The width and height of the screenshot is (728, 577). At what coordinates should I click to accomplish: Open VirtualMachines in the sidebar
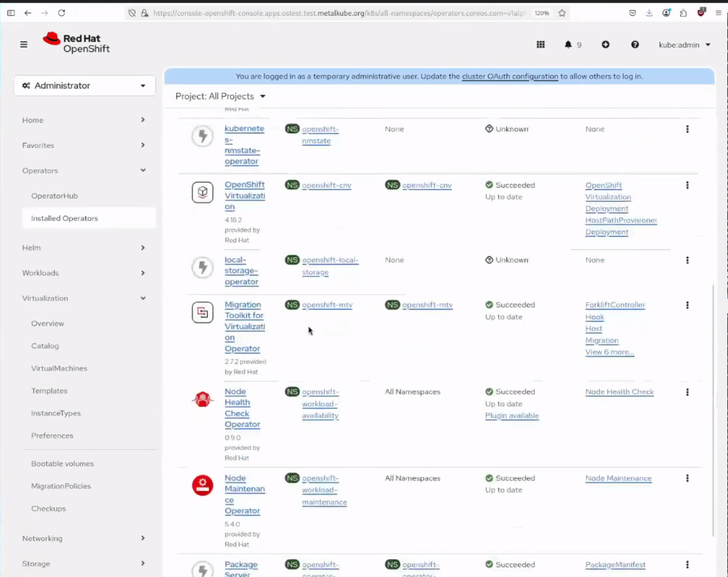click(59, 368)
